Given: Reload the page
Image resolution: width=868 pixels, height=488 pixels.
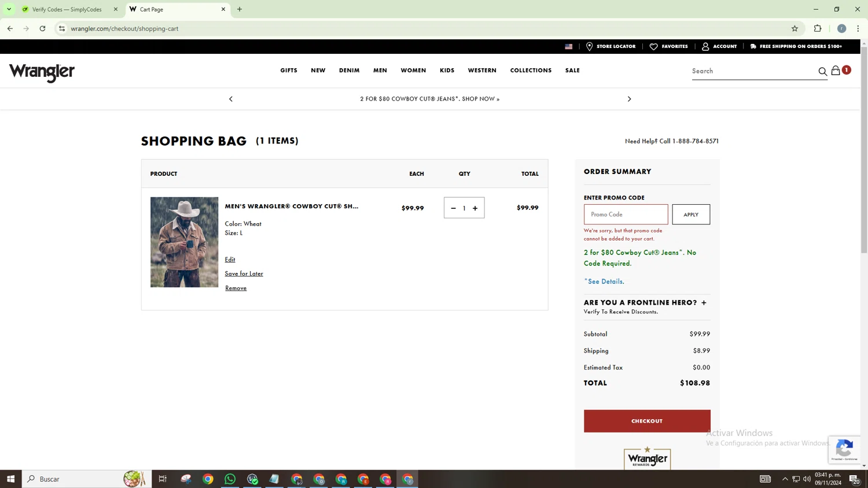Looking at the screenshot, I should click(42, 28).
